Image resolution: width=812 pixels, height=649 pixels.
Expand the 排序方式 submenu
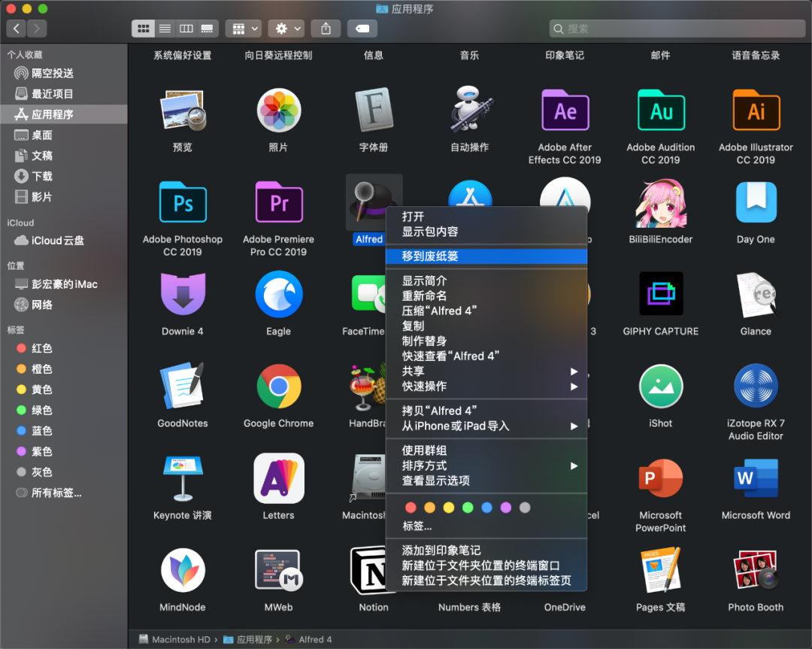click(x=486, y=466)
